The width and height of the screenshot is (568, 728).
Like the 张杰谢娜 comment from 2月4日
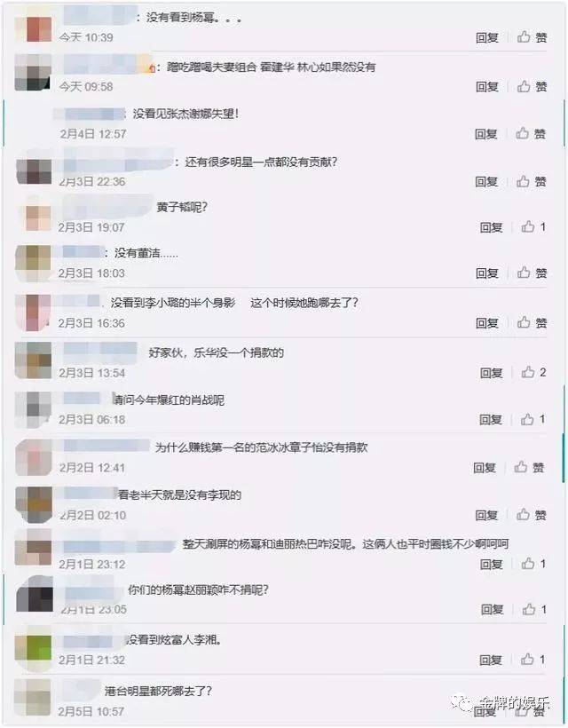(531, 134)
